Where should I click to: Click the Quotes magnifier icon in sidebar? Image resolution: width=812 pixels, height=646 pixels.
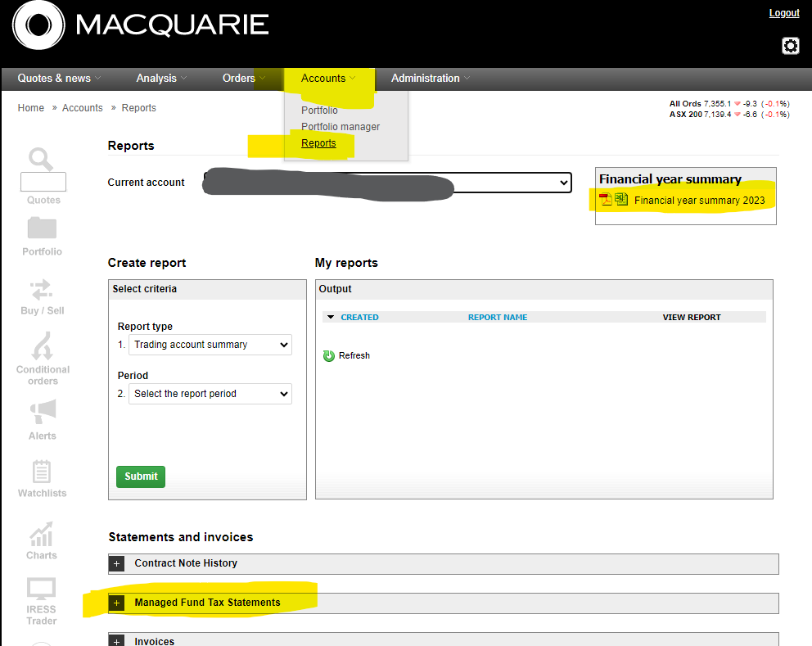[41, 159]
